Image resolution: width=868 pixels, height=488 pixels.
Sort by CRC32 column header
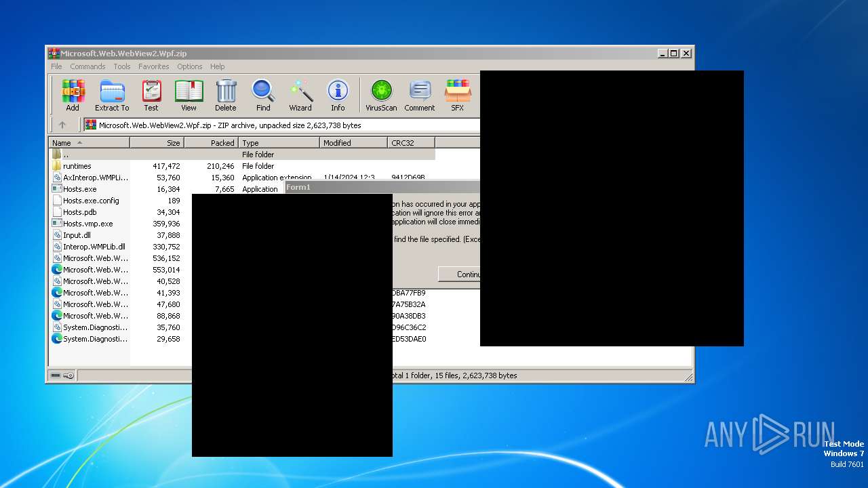tap(412, 142)
